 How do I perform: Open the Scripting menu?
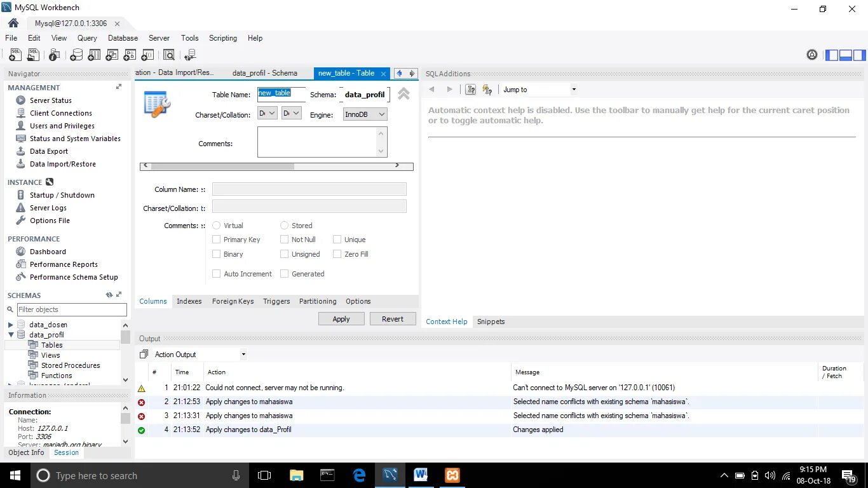point(223,38)
